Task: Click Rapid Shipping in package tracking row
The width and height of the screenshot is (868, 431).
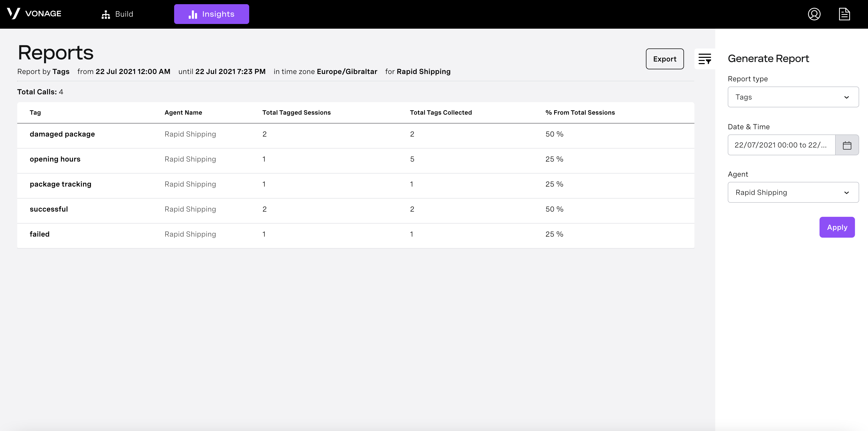Action: 190,184
